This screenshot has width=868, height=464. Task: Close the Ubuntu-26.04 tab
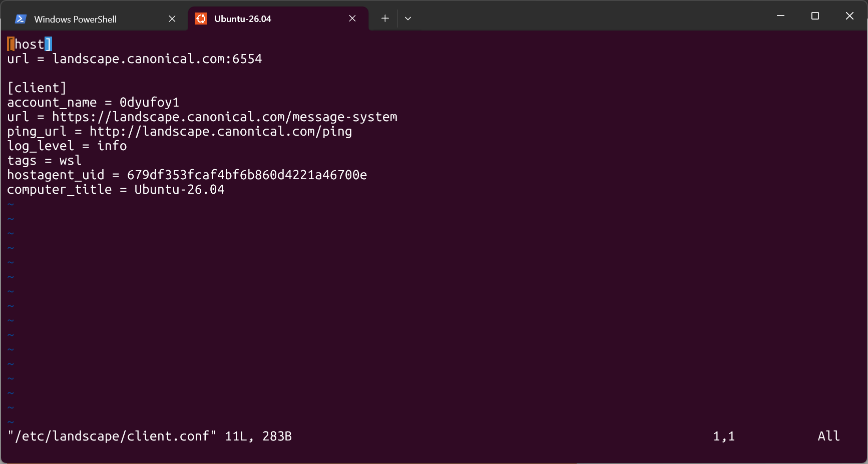tap(352, 19)
